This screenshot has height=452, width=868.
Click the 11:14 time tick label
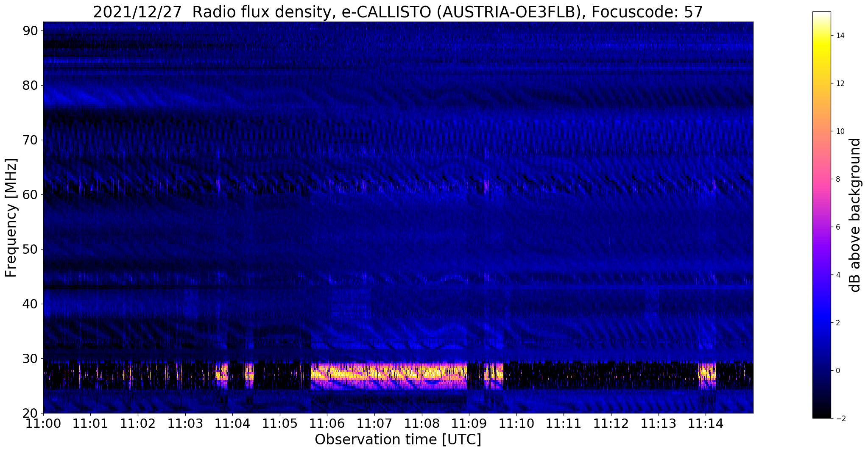706,423
